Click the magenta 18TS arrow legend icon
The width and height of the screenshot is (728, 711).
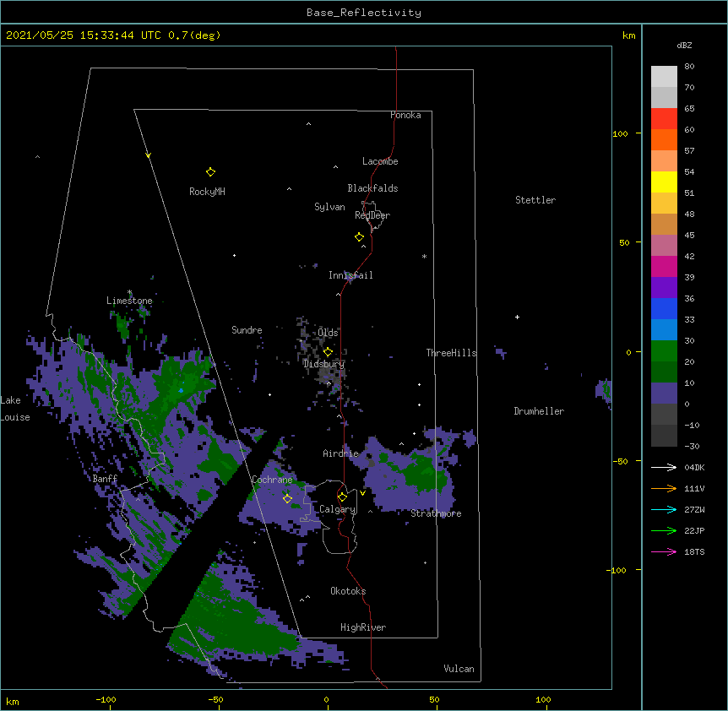(x=664, y=551)
